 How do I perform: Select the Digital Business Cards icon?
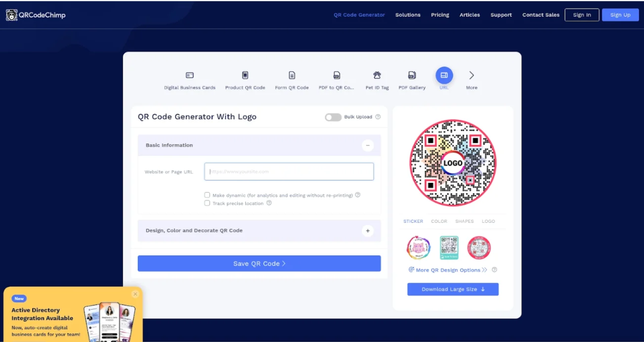click(190, 75)
